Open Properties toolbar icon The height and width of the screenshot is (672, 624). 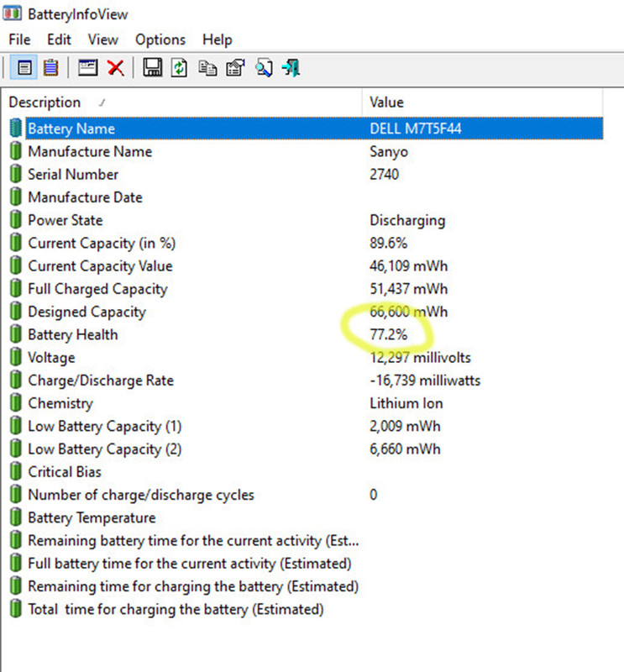pos(235,68)
